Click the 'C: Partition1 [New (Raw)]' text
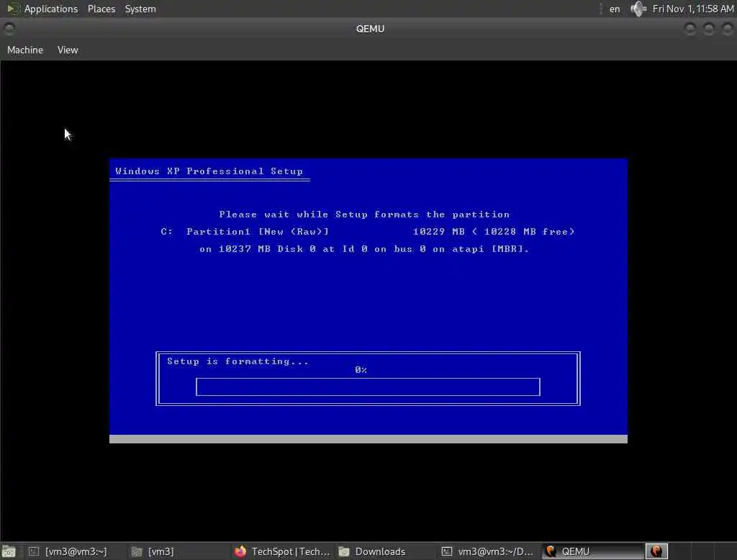The image size is (737, 560). (x=245, y=231)
